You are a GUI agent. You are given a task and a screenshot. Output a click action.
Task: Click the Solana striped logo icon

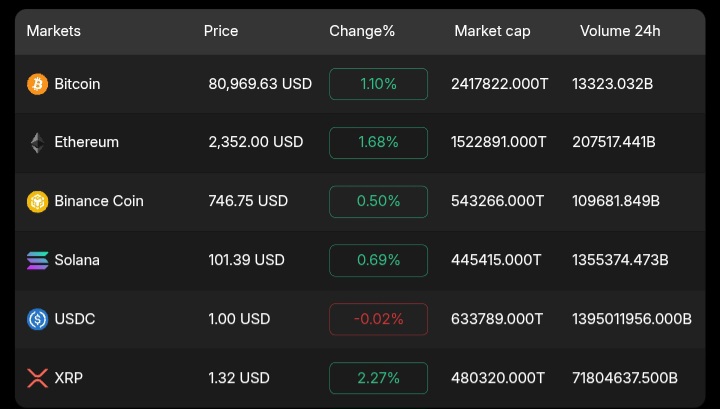(x=37, y=260)
